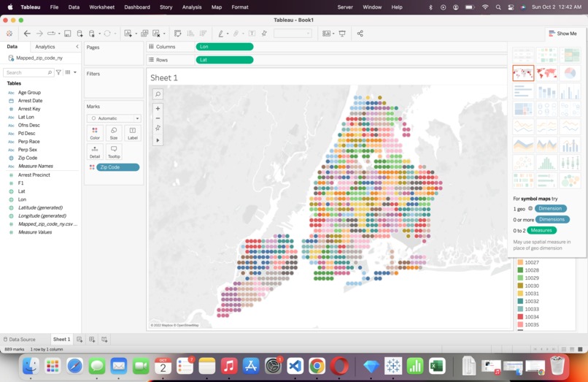This screenshot has width=588, height=382.
Task: Click the Swap Rows and Columns icon
Action: (x=178, y=34)
